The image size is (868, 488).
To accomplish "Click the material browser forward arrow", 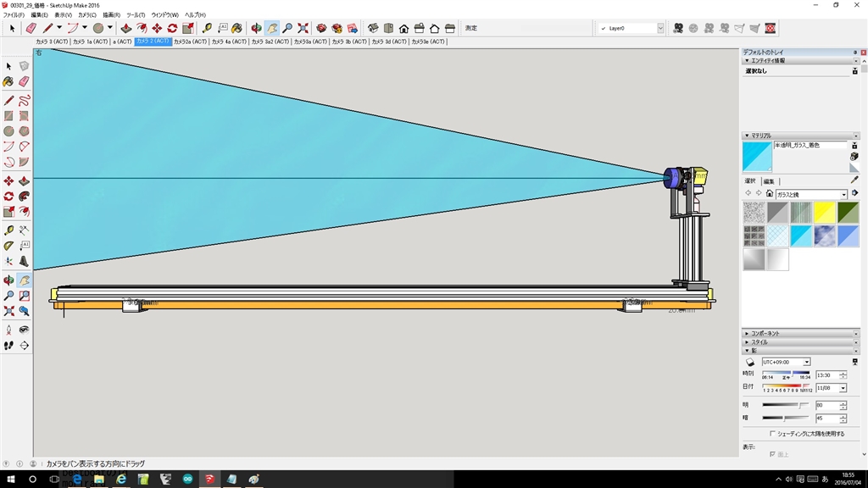I will pyautogui.click(x=759, y=194).
